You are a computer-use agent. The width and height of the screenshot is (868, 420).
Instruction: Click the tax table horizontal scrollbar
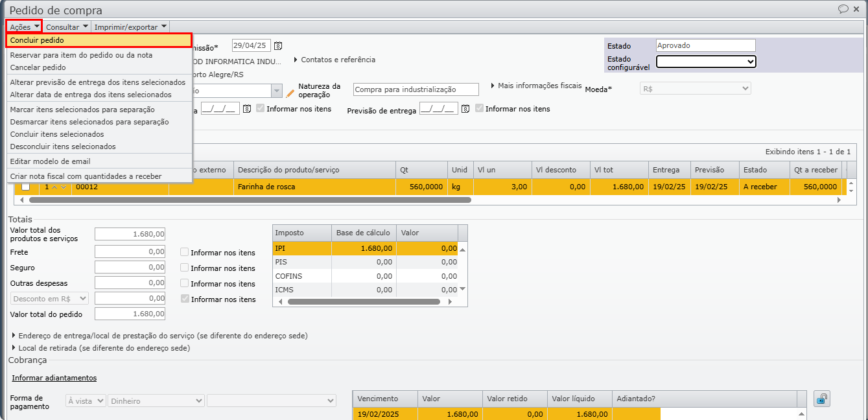363,302
